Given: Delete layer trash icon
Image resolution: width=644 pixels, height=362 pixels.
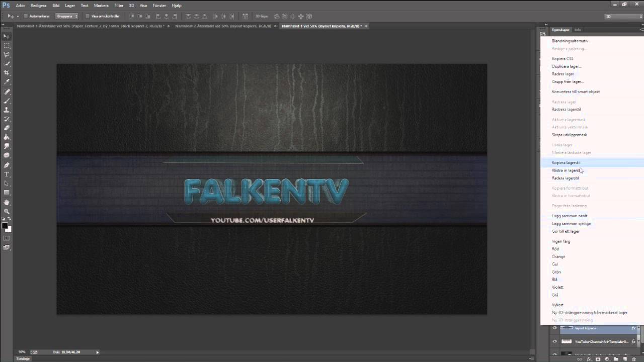Looking at the screenshot, I should tap(633, 359).
